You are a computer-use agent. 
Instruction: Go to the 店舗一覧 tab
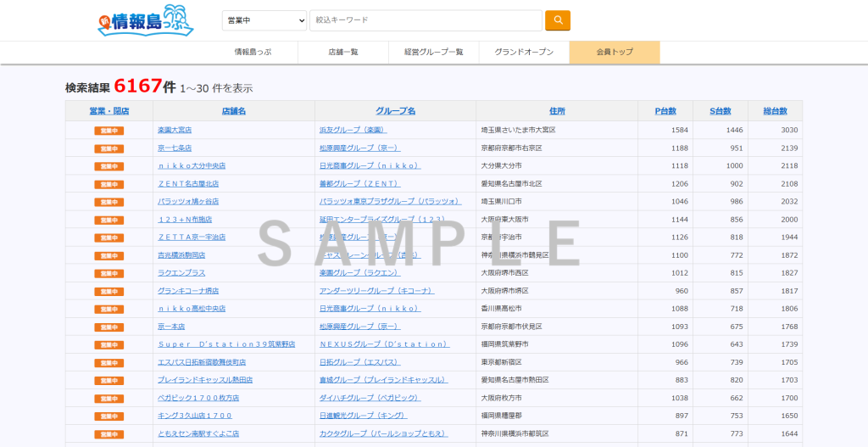pos(343,53)
